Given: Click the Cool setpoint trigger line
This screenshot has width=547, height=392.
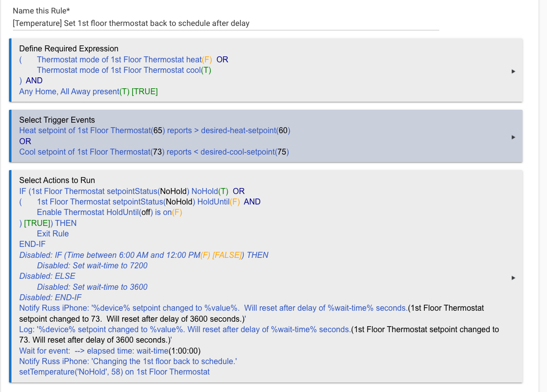Looking at the screenshot, I should [x=154, y=152].
